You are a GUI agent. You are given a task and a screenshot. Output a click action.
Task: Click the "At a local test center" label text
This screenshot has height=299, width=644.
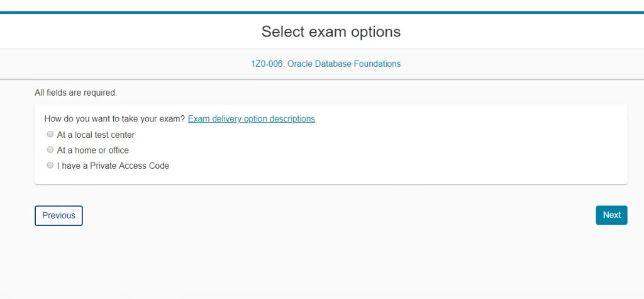pyautogui.click(x=96, y=135)
